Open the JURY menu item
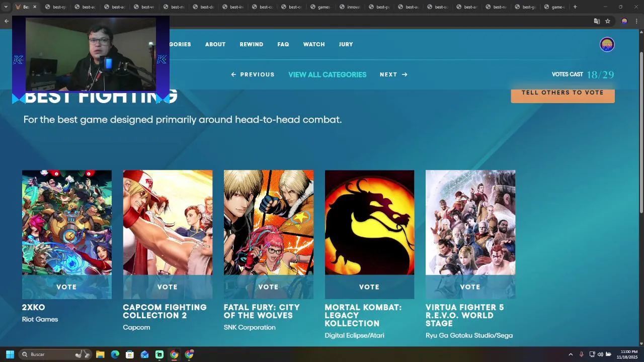The image size is (644, 362). (346, 44)
